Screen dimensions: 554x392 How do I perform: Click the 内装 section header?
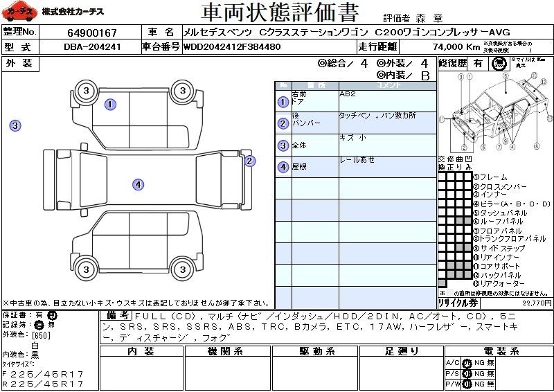142,351
